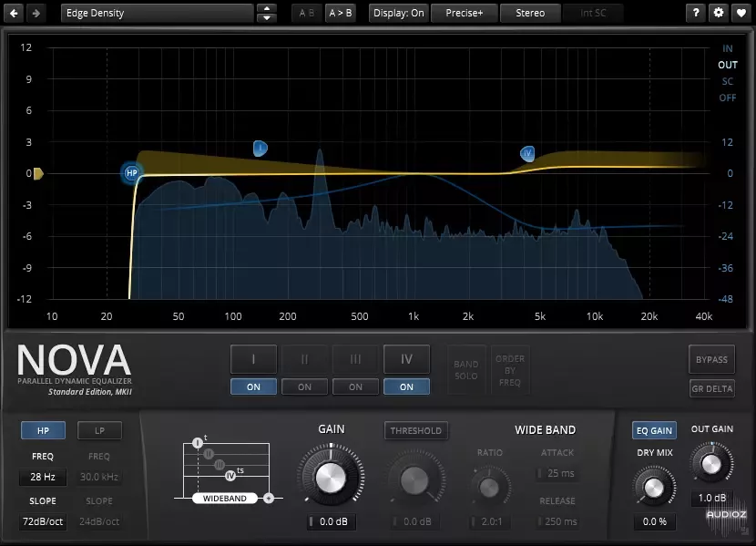Select band I node on the graph
756x546 pixels.
point(260,148)
